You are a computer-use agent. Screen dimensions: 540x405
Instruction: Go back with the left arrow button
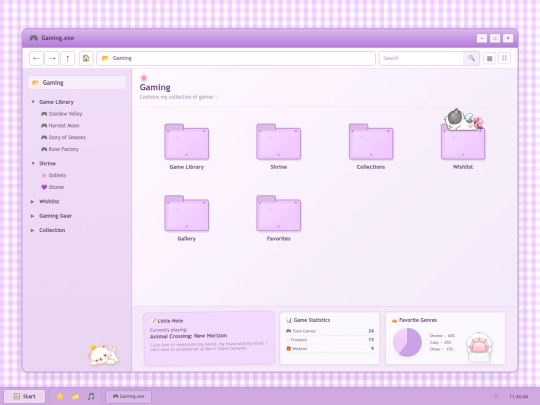click(36, 58)
